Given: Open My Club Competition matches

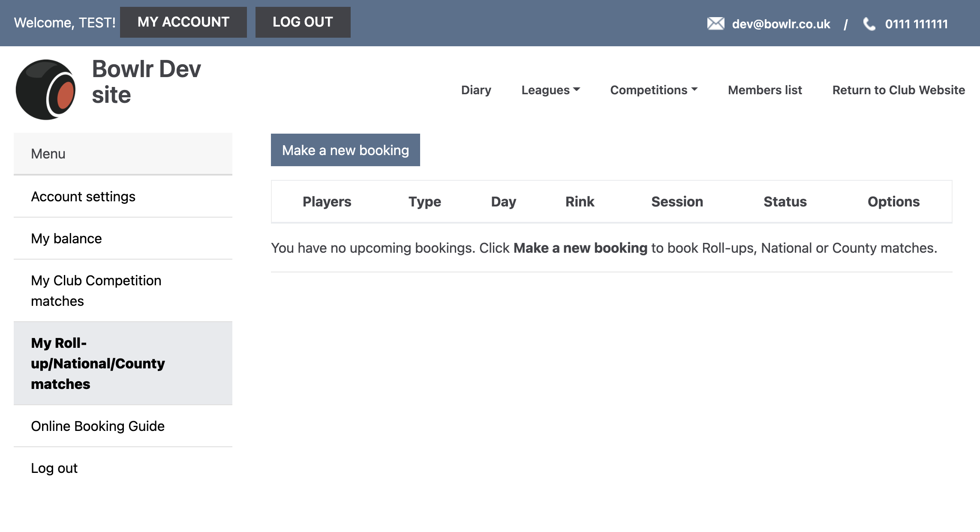Looking at the screenshot, I should [96, 291].
